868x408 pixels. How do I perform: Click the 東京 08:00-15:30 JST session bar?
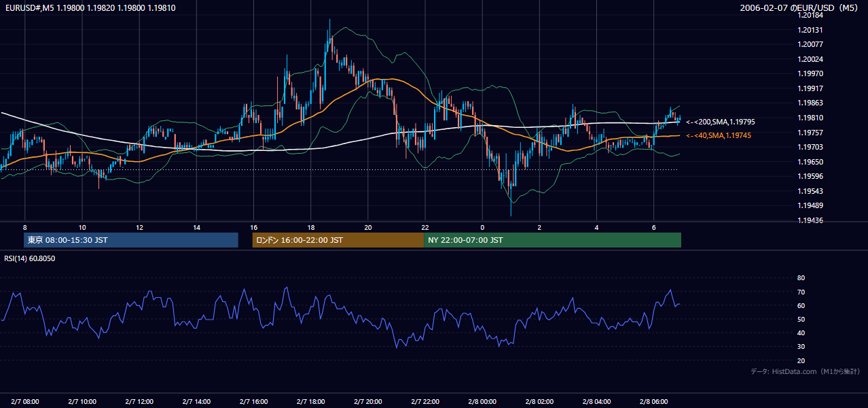point(131,240)
